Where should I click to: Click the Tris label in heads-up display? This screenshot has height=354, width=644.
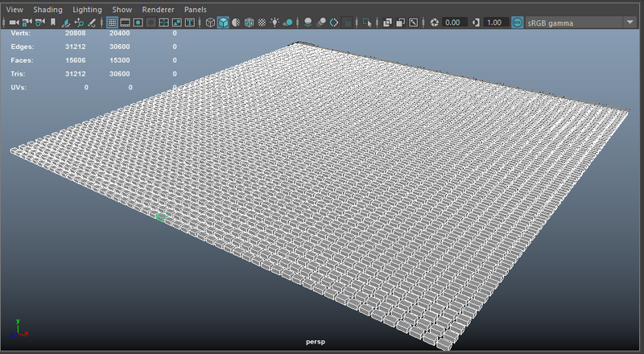click(x=18, y=74)
